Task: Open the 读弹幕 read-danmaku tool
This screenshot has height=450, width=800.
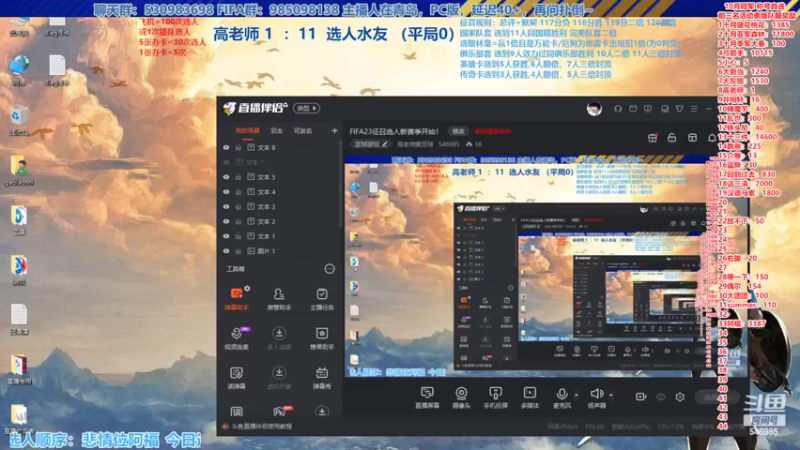Action: (x=236, y=378)
